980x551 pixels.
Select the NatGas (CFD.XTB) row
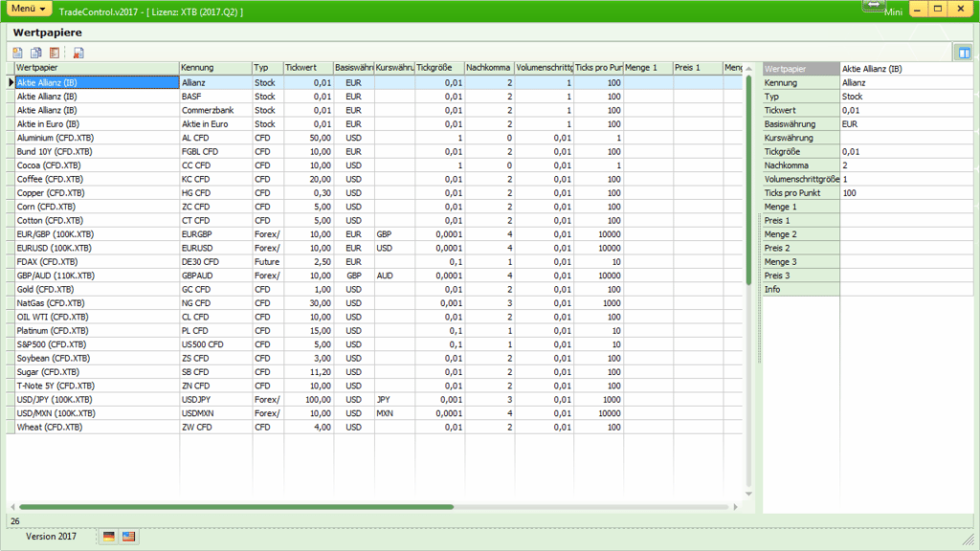click(374, 303)
